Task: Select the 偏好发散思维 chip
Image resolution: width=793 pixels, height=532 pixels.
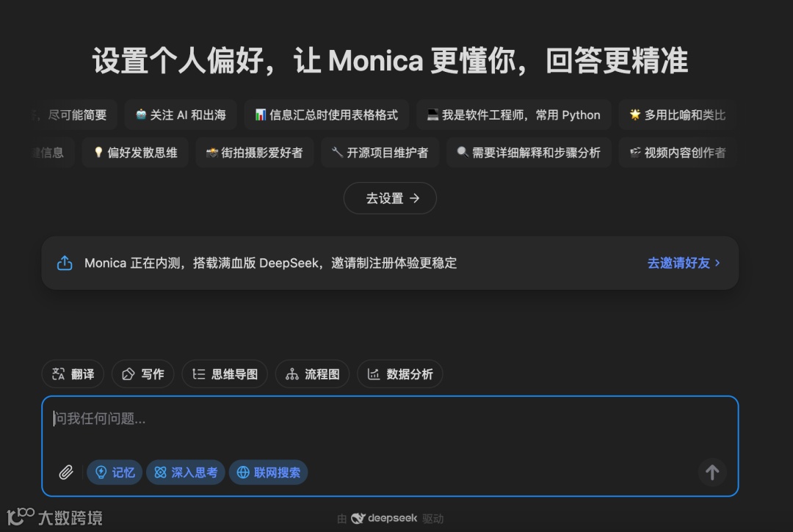Action: point(135,153)
